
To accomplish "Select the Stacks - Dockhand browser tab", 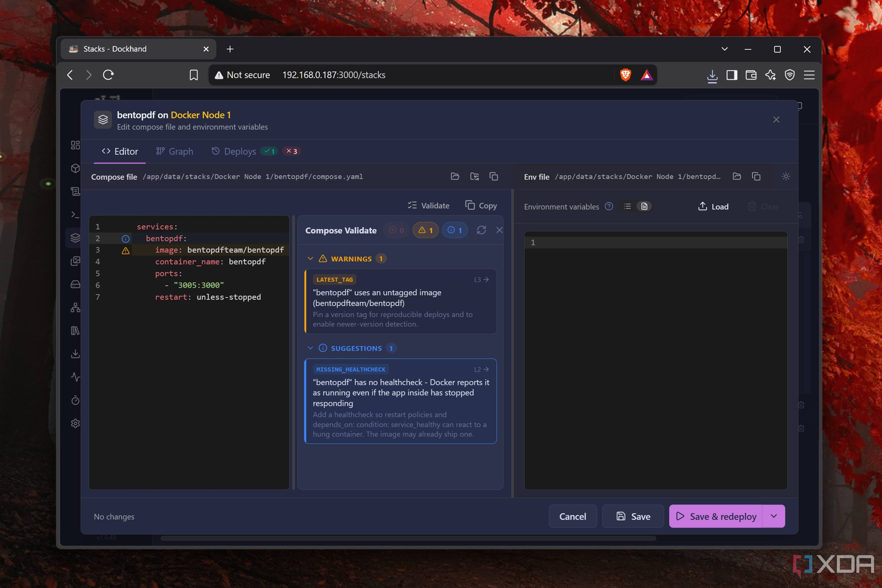I will (x=139, y=49).
